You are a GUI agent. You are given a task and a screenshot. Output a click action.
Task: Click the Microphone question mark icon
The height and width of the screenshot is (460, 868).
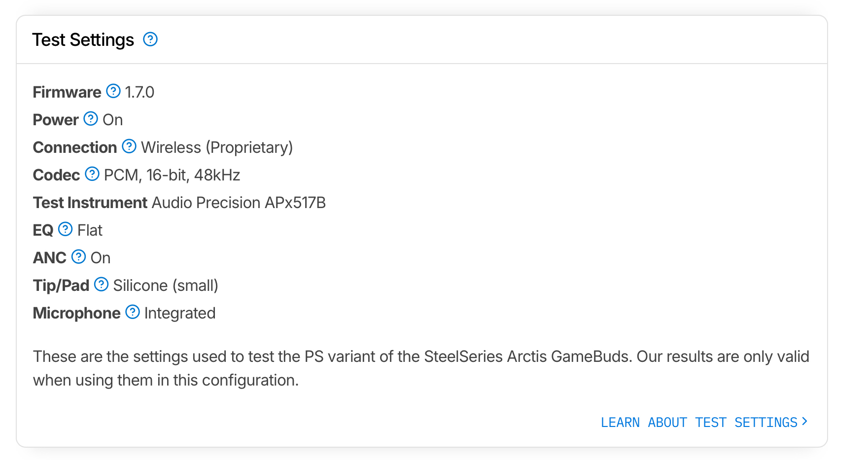[x=133, y=312]
